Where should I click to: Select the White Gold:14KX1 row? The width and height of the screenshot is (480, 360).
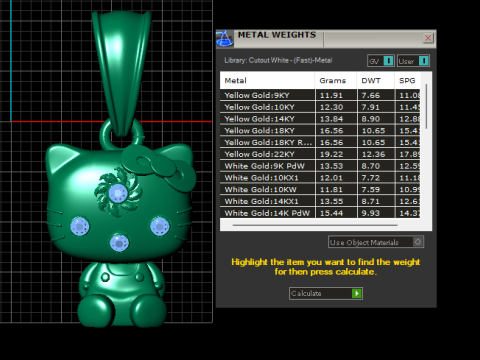coord(320,201)
